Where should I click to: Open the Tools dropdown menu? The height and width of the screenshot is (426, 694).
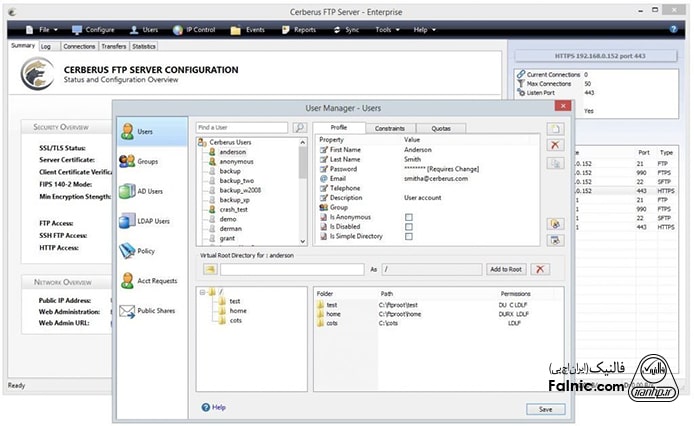tap(386, 30)
